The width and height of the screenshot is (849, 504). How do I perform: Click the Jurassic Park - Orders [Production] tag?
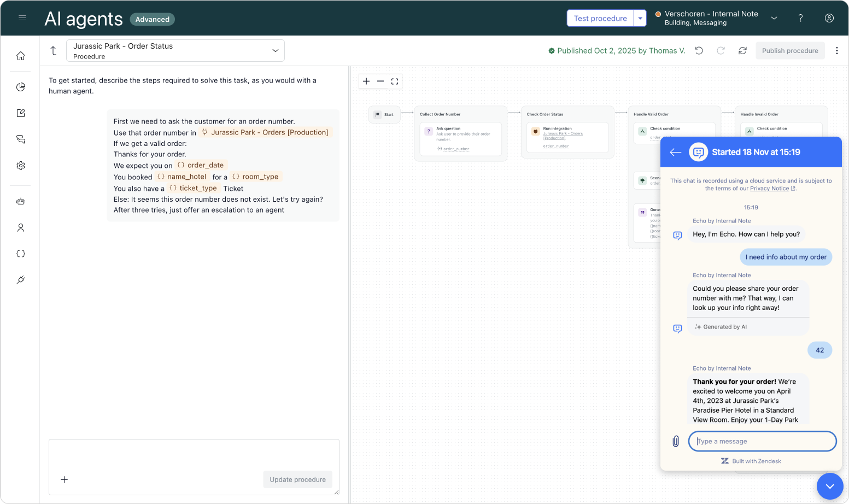[265, 132]
